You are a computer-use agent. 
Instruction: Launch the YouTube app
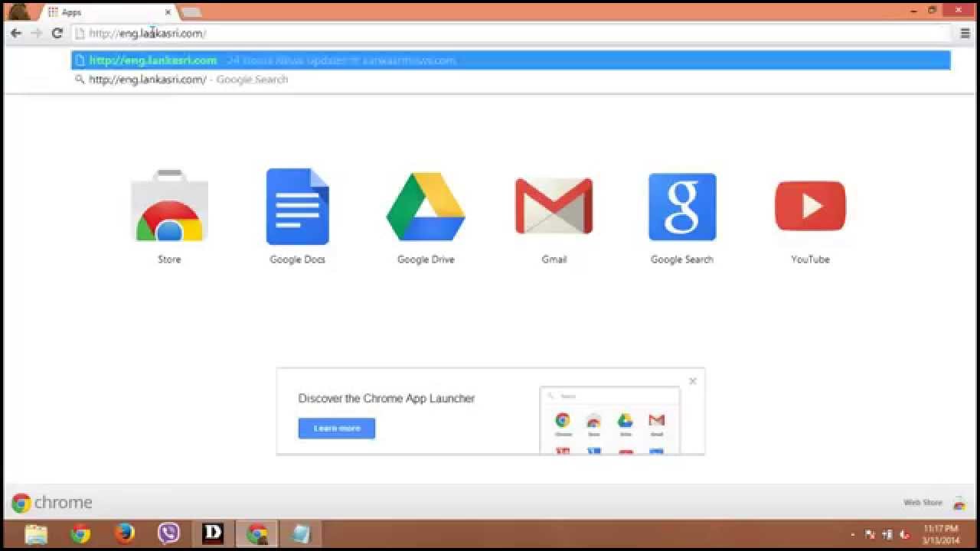tap(810, 207)
